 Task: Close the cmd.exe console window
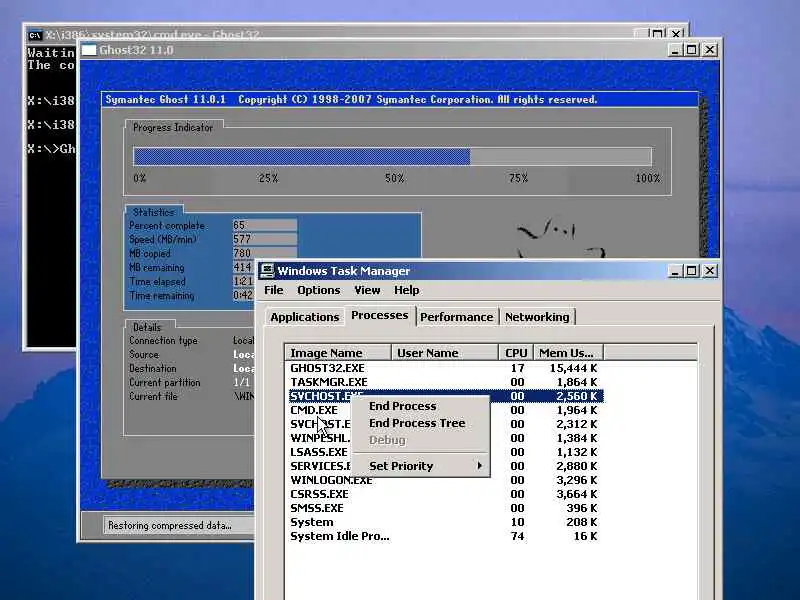pos(676,34)
